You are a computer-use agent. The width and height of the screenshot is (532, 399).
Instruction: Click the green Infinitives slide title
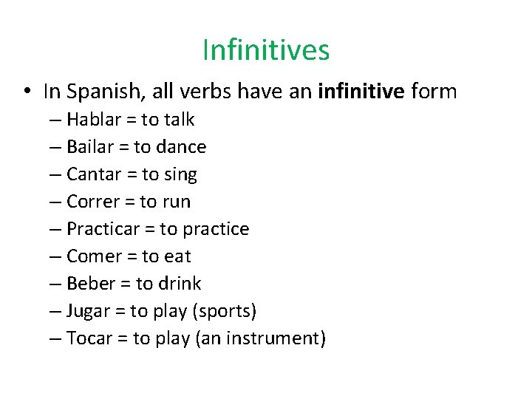[265, 50]
